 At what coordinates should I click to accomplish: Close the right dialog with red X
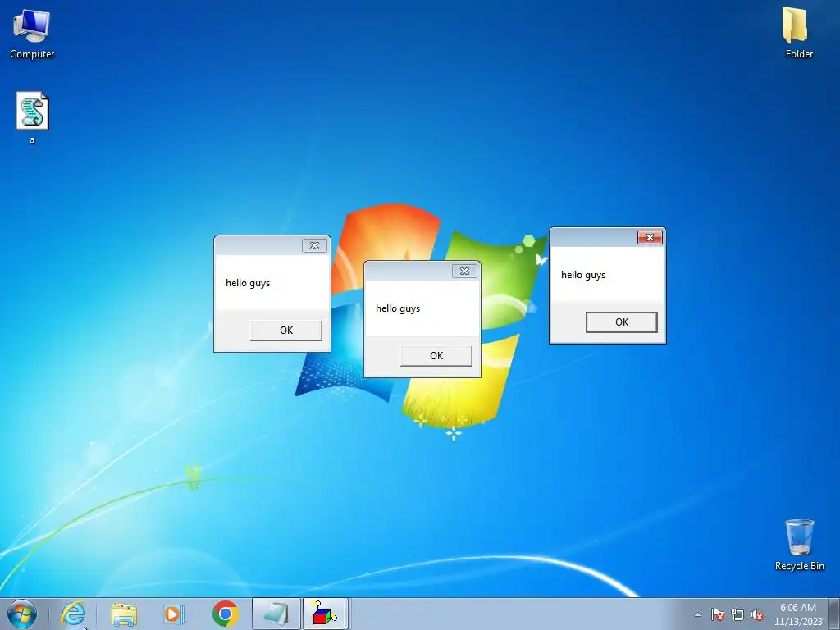click(x=650, y=237)
